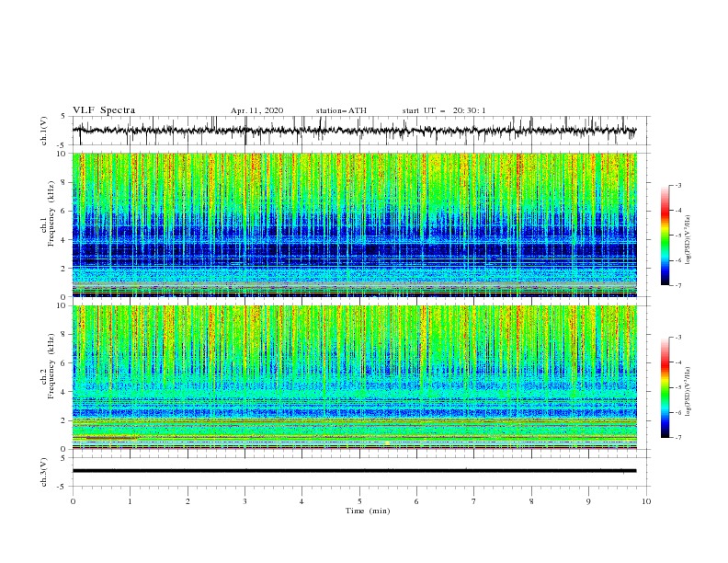728x563 pixels.
Task: Click the -4 tick on lower colorbar
Action: (678, 362)
